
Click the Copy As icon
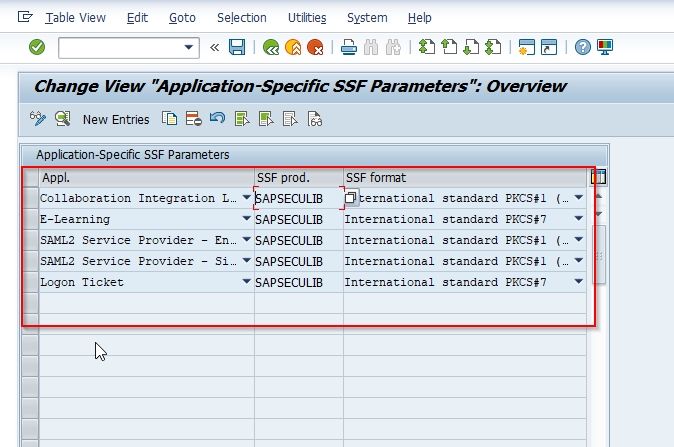coord(169,118)
